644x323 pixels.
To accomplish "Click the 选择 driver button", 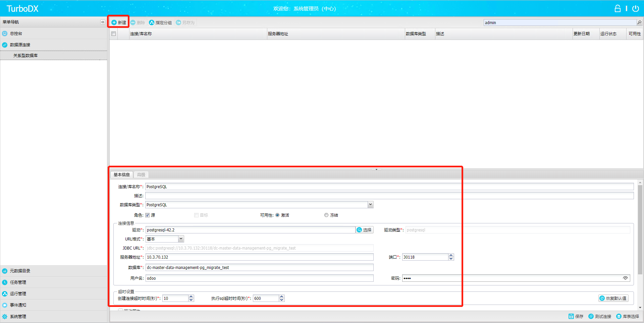I will pos(365,230).
